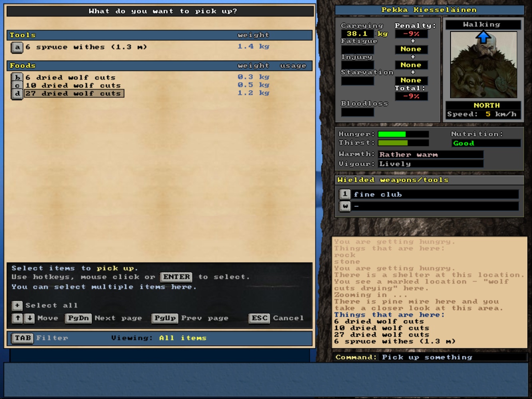Viewport: 532px width, 399px height.
Task: Click the Foods category header
Action: (159, 65)
